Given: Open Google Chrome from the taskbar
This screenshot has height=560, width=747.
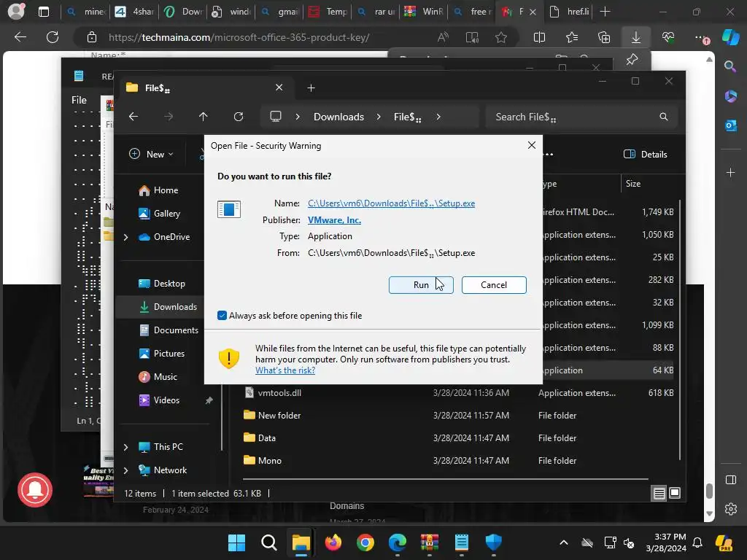Looking at the screenshot, I should click(365, 542).
